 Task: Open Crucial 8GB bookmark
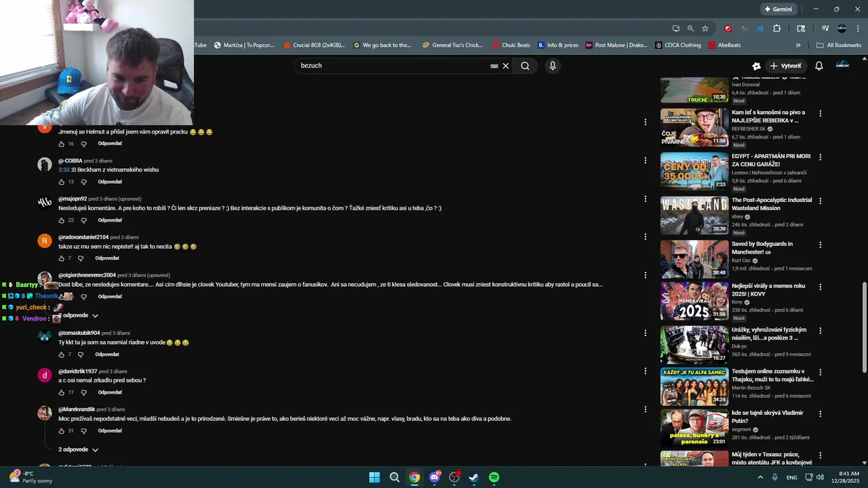coord(314,45)
